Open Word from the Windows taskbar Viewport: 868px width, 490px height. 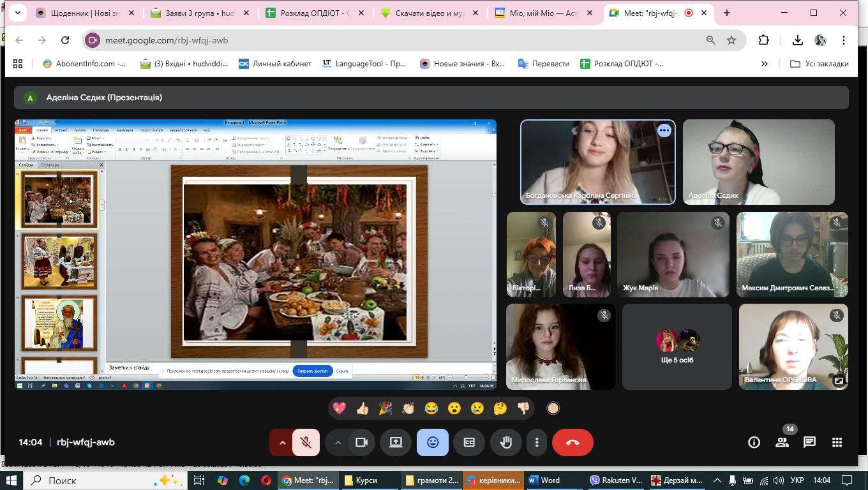pyautogui.click(x=544, y=480)
